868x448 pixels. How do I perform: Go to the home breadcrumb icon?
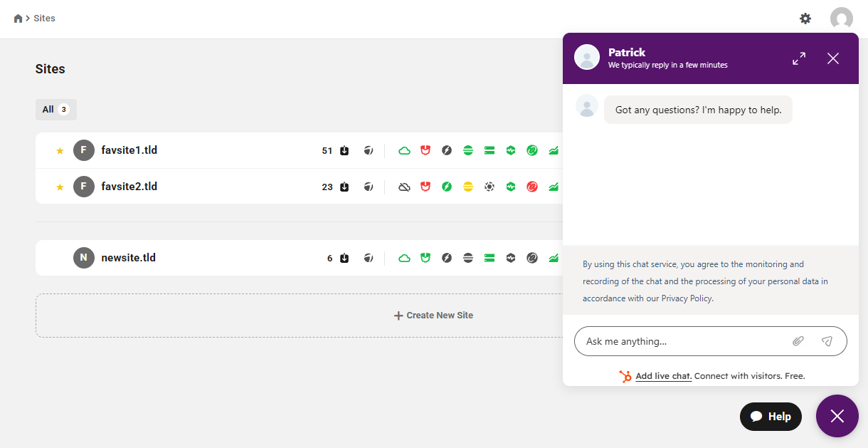[18, 19]
